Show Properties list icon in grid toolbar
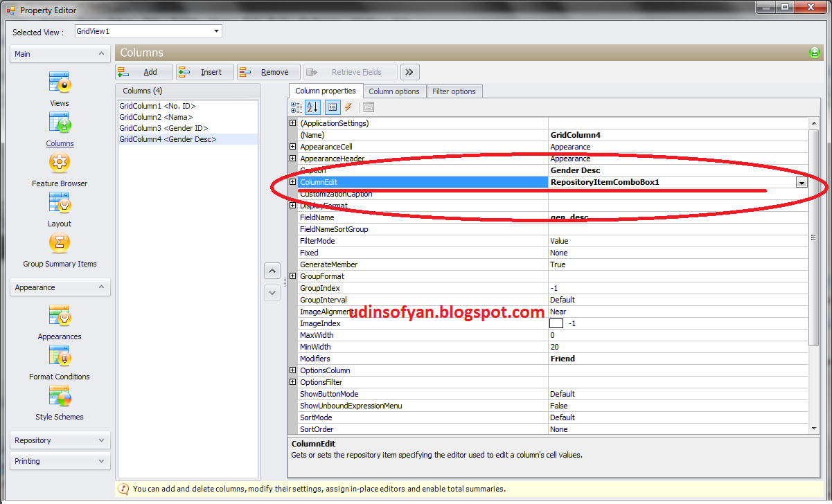Viewport: 832px width, 504px height. coord(333,107)
